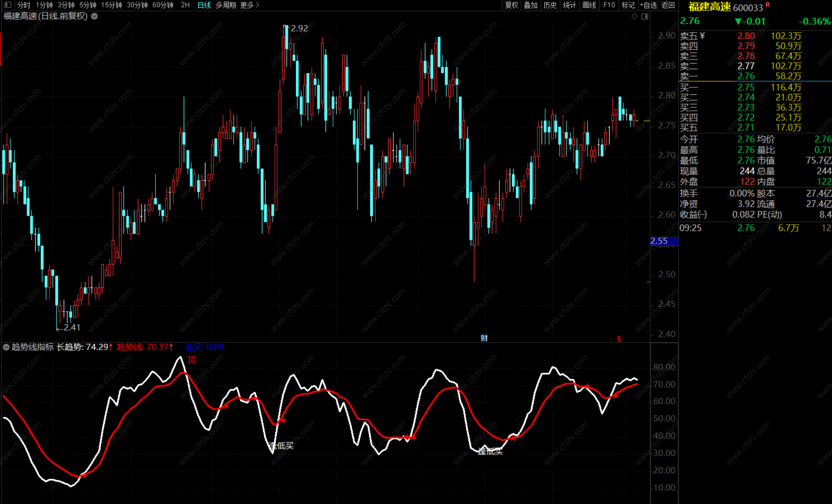832x504 pixels.
Task: Select the 60分钟 period tab
Action: point(163,5)
